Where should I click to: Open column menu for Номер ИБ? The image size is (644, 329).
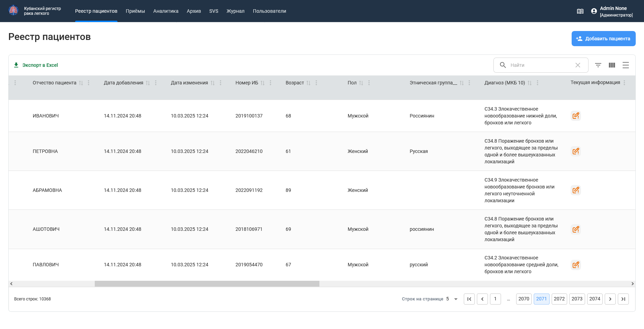(270, 83)
